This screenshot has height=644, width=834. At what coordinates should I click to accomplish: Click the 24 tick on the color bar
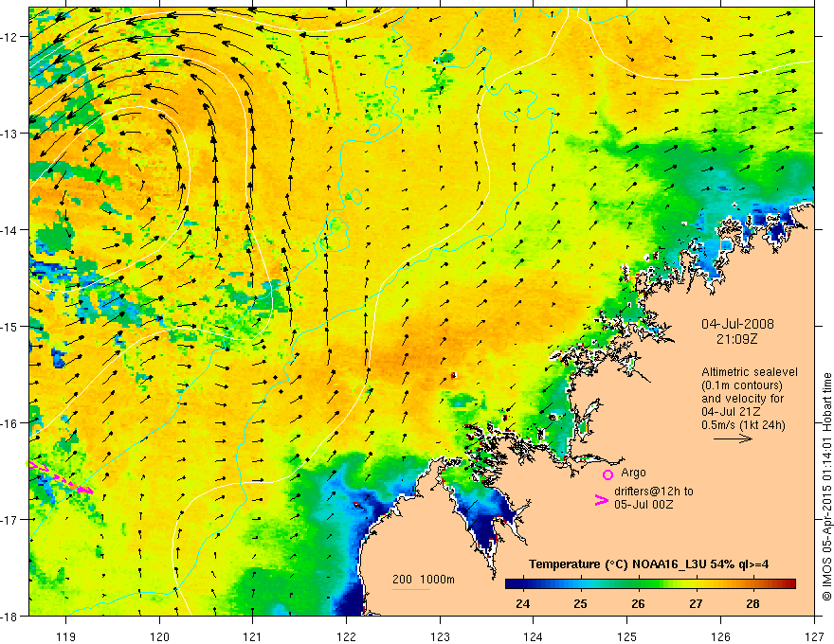coord(523,603)
